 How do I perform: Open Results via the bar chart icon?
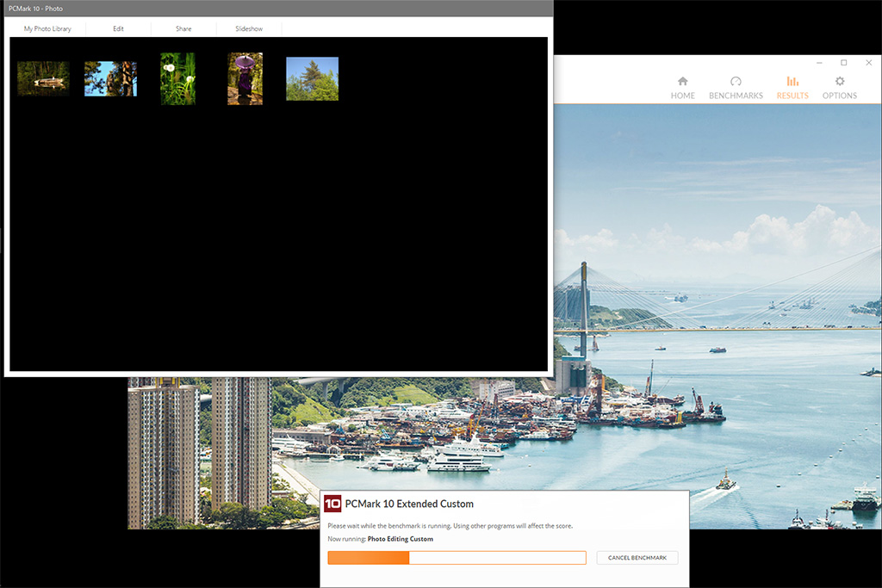point(792,89)
